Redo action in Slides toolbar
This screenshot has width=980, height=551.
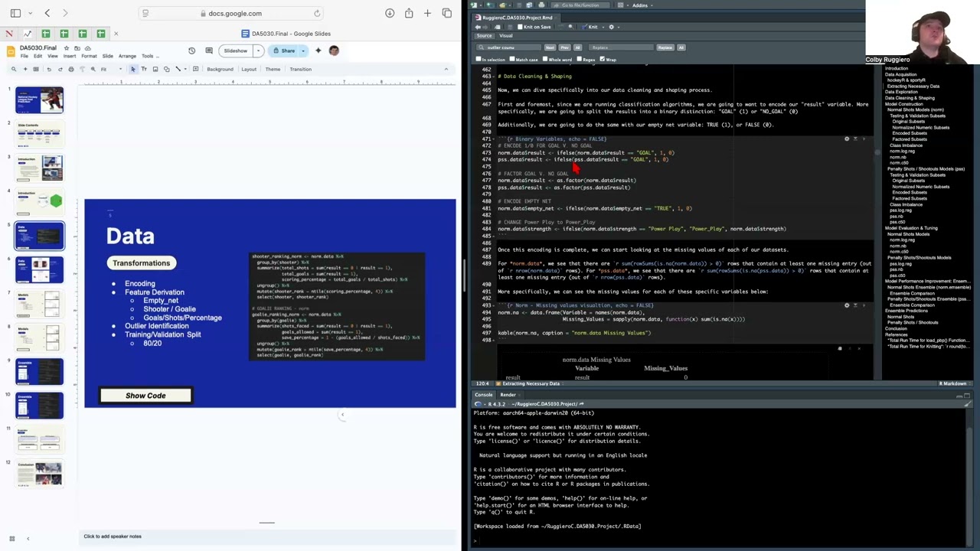[60, 69]
